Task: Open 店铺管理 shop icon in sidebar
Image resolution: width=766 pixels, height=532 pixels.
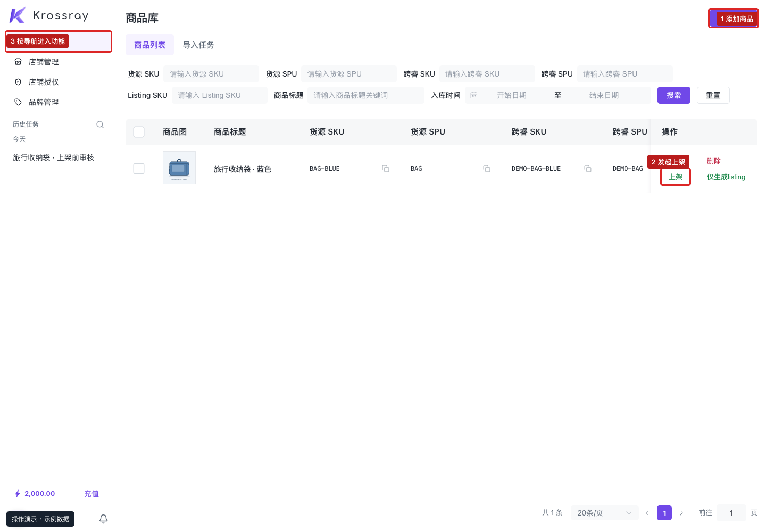Action: point(18,62)
